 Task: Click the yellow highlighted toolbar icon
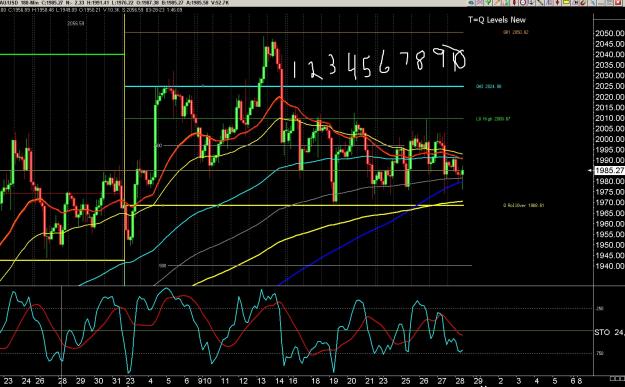[566, 2]
